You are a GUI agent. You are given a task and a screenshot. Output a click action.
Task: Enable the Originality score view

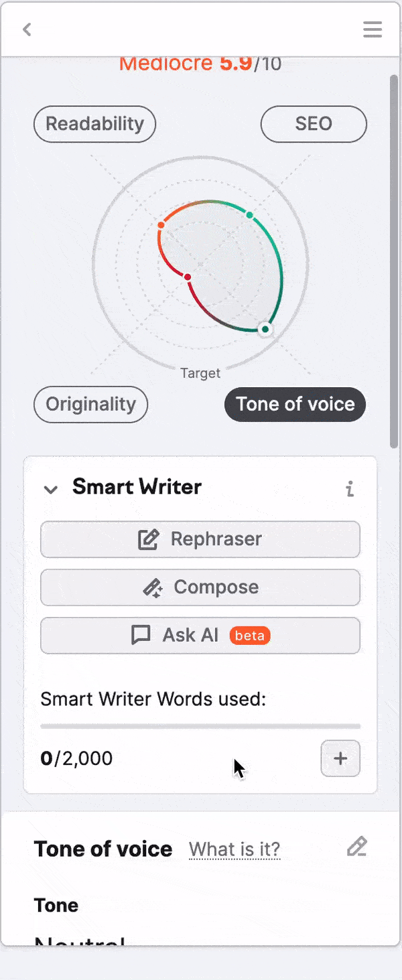(90, 405)
